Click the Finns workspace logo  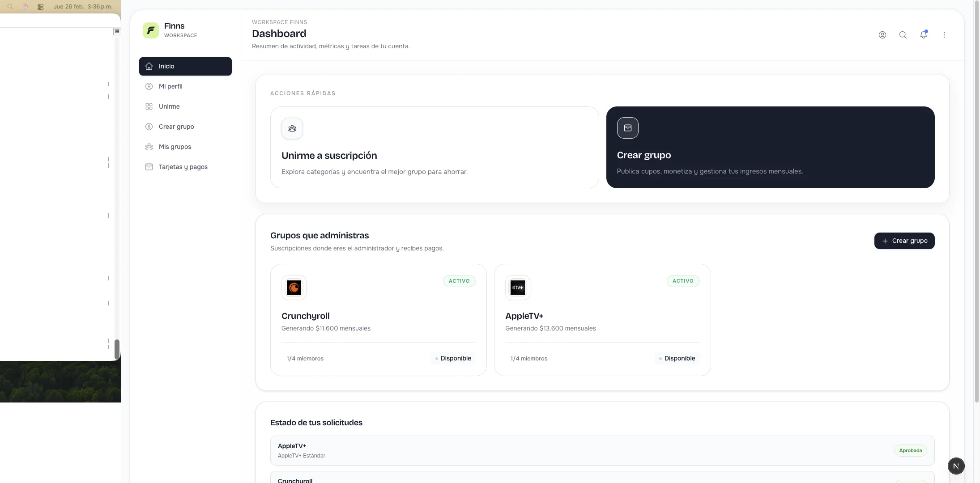pyautogui.click(x=150, y=30)
